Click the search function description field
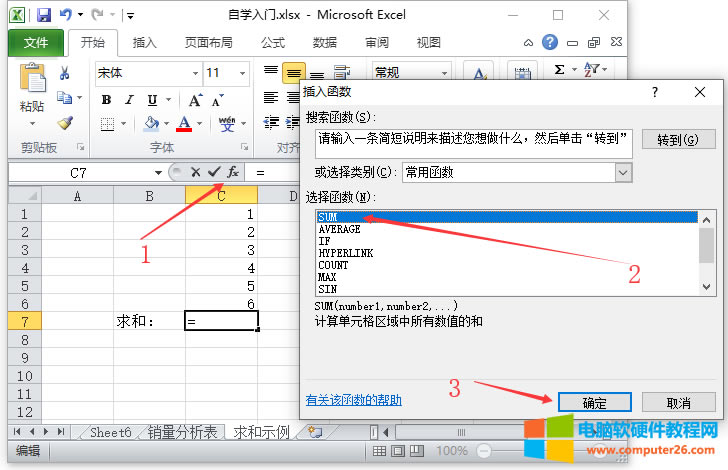The width and height of the screenshot is (728, 470). [474, 144]
